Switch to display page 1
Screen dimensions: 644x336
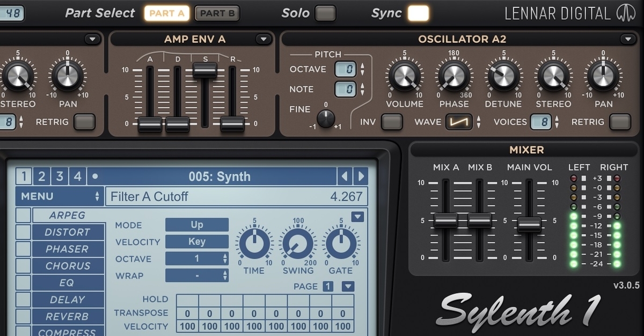click(x=24, y=176)
